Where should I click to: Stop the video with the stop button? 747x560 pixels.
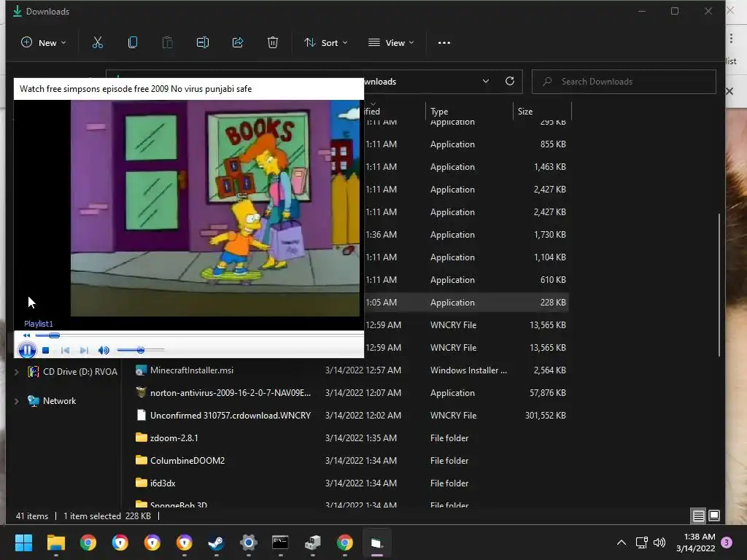coord(46,351)
